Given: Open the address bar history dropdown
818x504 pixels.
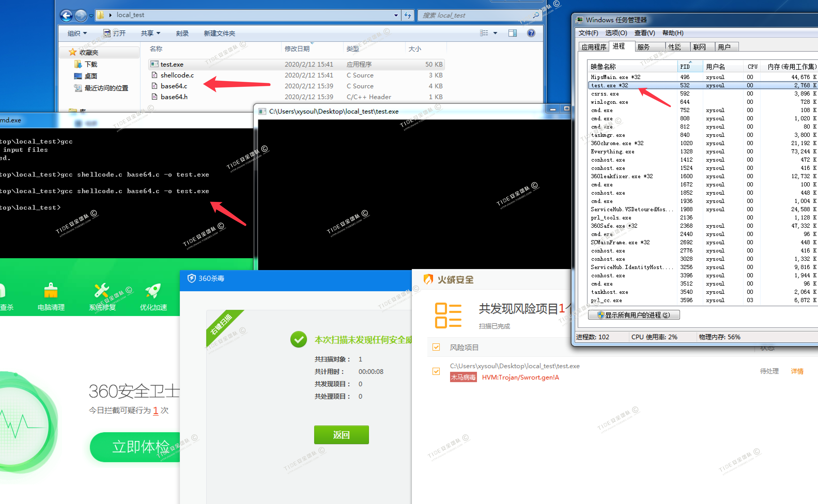Looking at the screenshot, I should (396, 15).
